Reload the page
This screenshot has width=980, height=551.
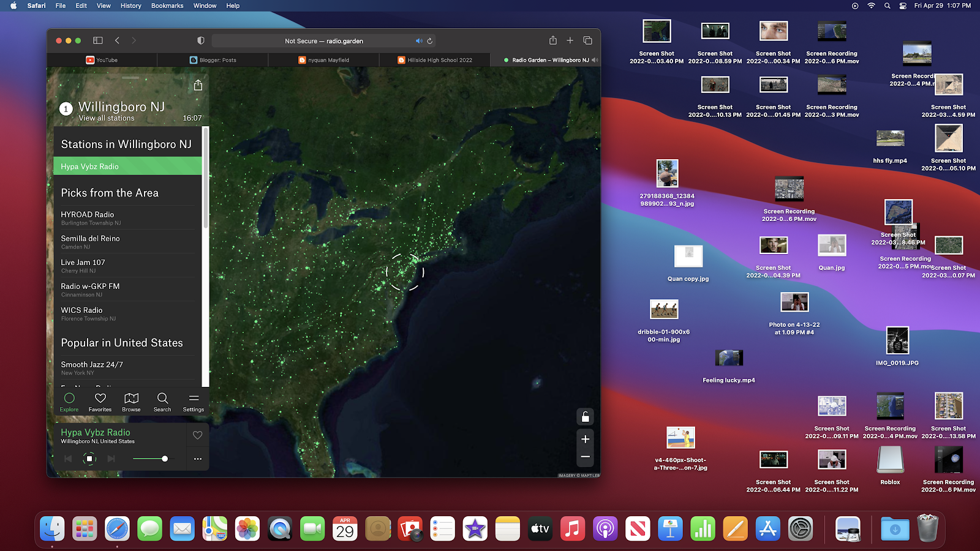coord(430,41)
